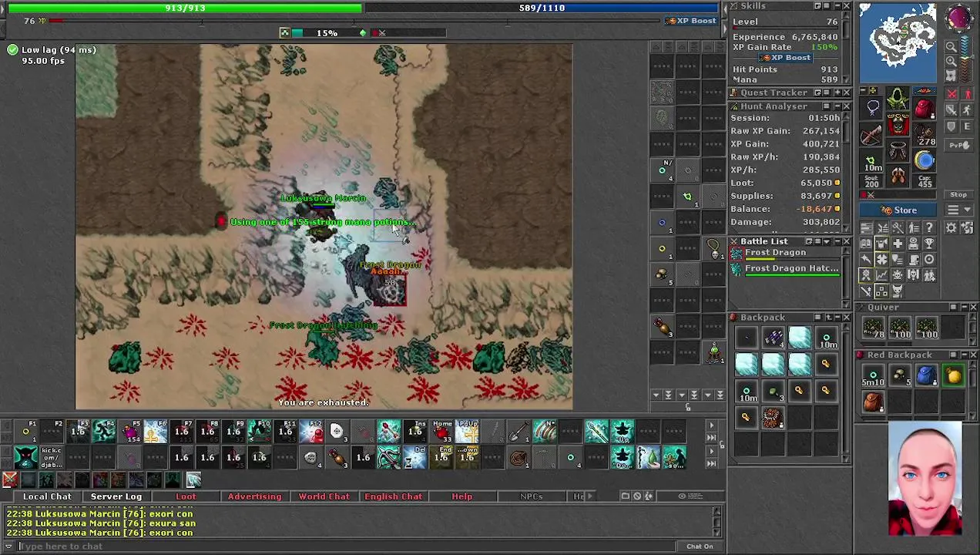The height and width of the screenshot is (555, 980).
Task: Click the chat input field
Action: pos(347,547)
